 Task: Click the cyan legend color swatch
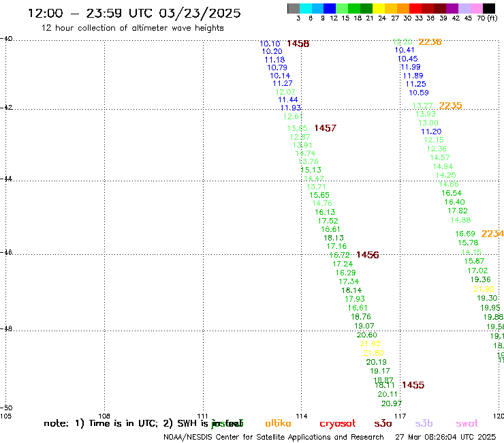[306, 9]
